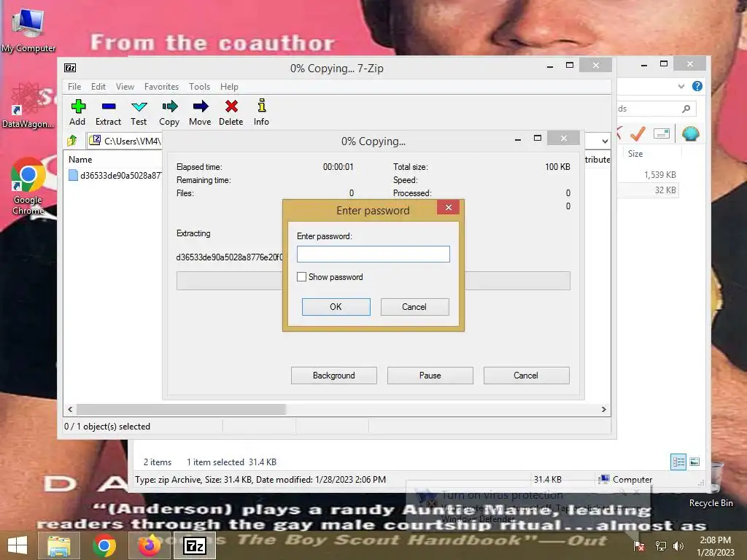This screenshot has height=560, width=747.
Task: Click the horizontal scrollbar thumb in file list
Action: click(x=181, y=410)
